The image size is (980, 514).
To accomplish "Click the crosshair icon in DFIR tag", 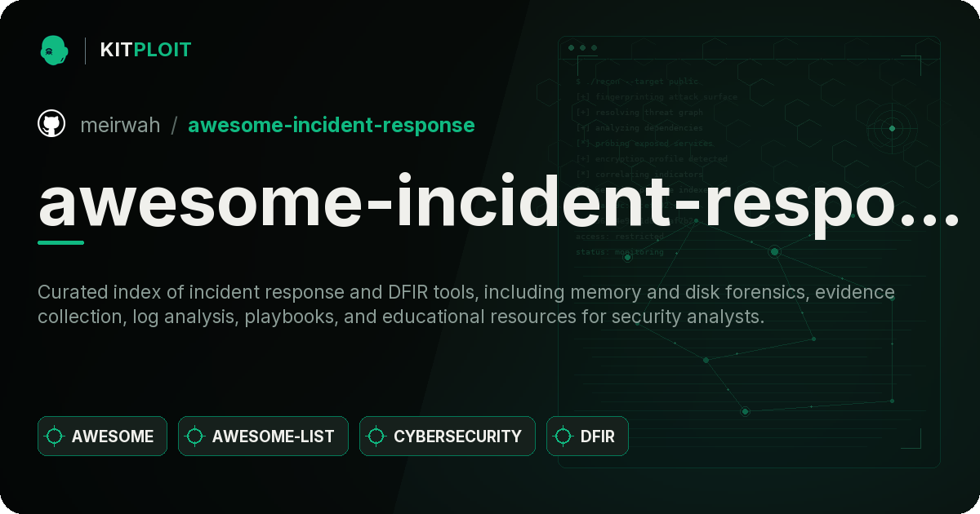I will (x=563, y=436).
